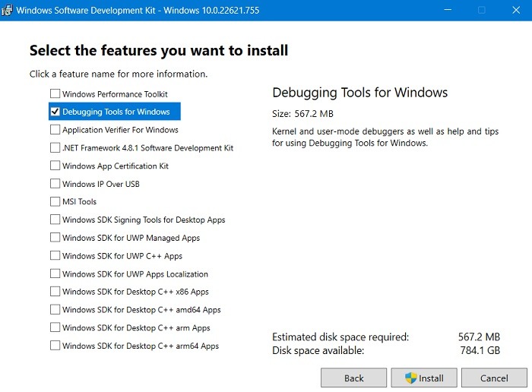Enable Desktop C++ arm64 Apps checkbox
The width and height of the screenshot is (532, 392).
coord(55,345)
